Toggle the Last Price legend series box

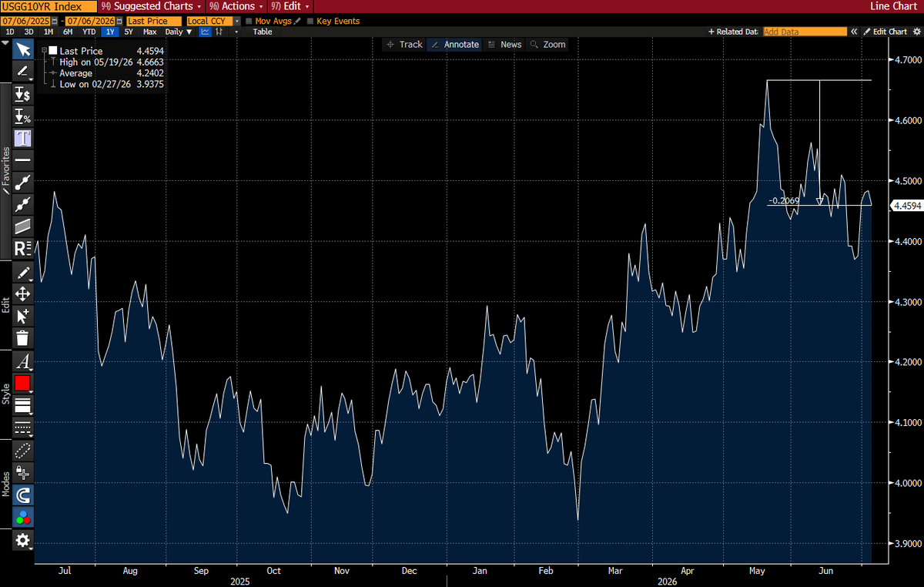click(x=53, y=51)
